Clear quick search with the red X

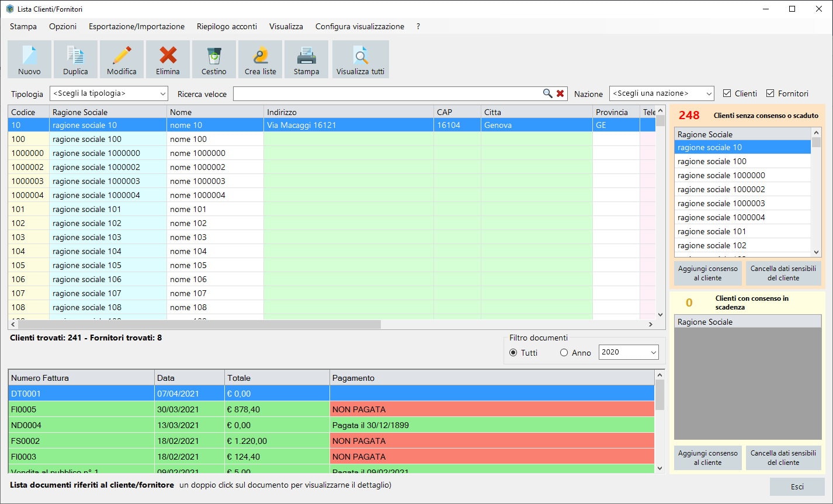point(560,93)
